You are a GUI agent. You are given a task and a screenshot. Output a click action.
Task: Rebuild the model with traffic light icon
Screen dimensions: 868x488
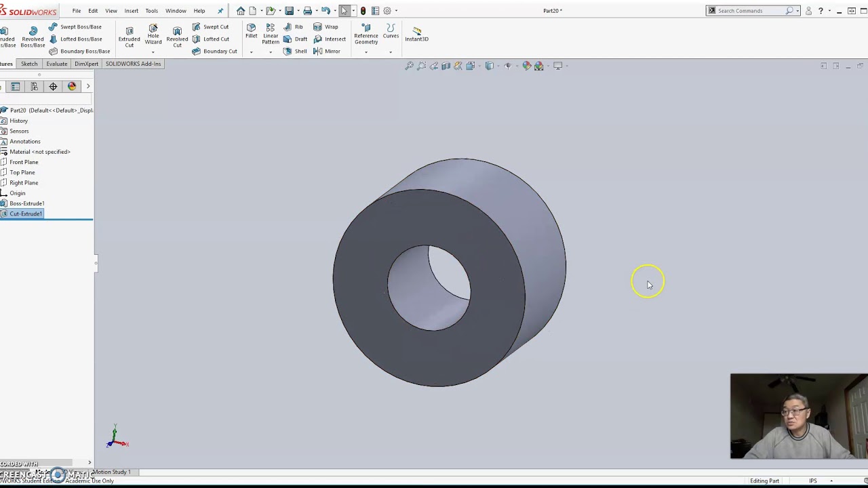point(363,11)
